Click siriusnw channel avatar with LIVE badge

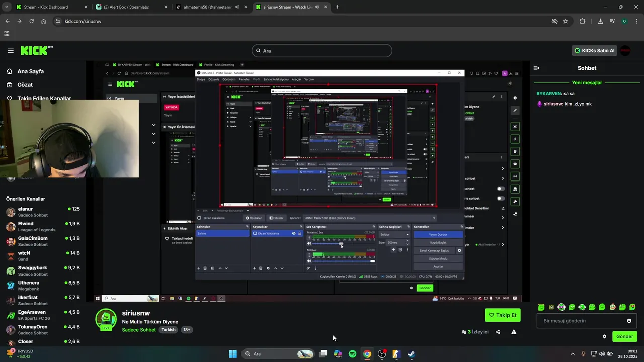coord(106,320)
